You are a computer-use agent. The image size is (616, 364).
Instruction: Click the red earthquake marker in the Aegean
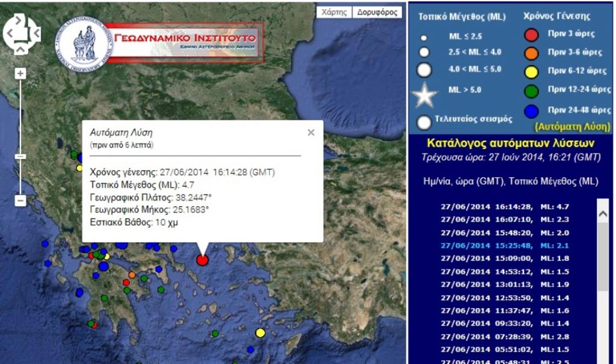click(x=202, y=261)
